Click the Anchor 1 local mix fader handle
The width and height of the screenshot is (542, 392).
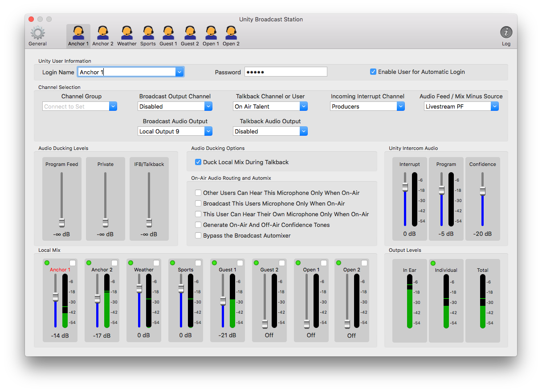pyautogui.click(x=55, y=297)
